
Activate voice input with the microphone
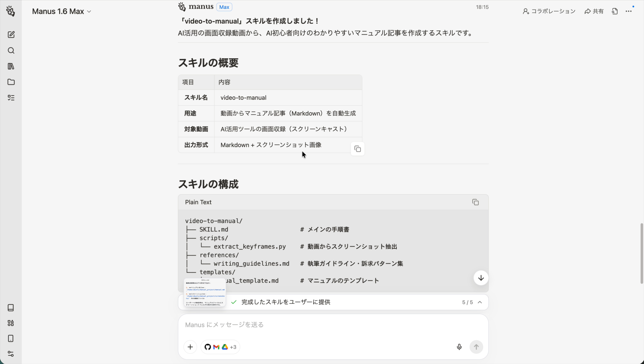pos(459,347)
